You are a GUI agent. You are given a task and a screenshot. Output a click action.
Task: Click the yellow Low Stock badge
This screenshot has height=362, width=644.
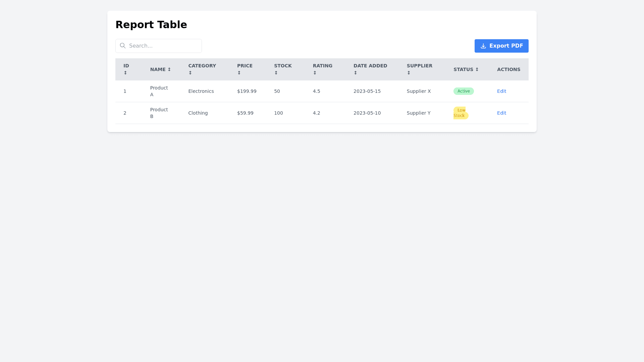(x=460, y=113)
